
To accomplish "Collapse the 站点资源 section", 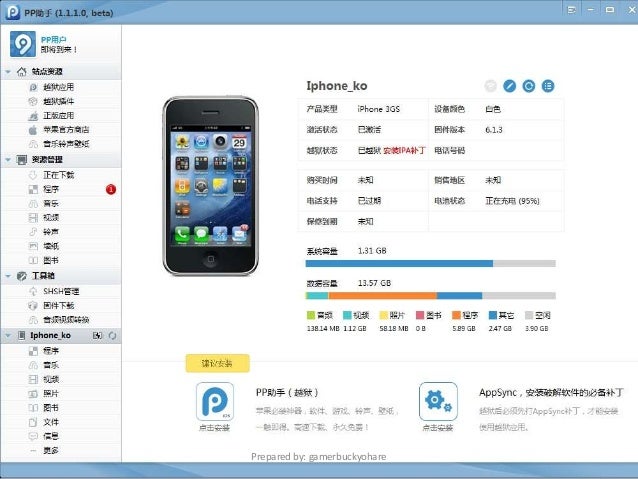I will point(8,72).
